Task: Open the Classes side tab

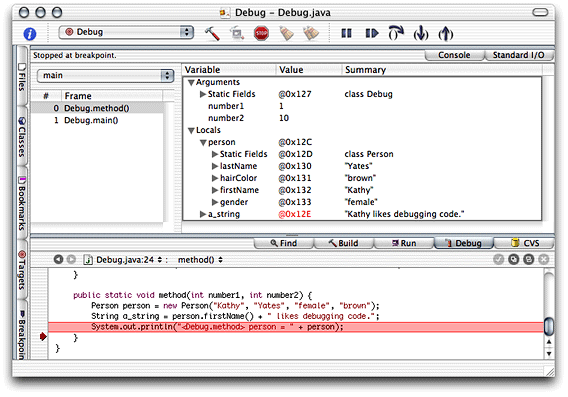Action: [x=22, y=137]
